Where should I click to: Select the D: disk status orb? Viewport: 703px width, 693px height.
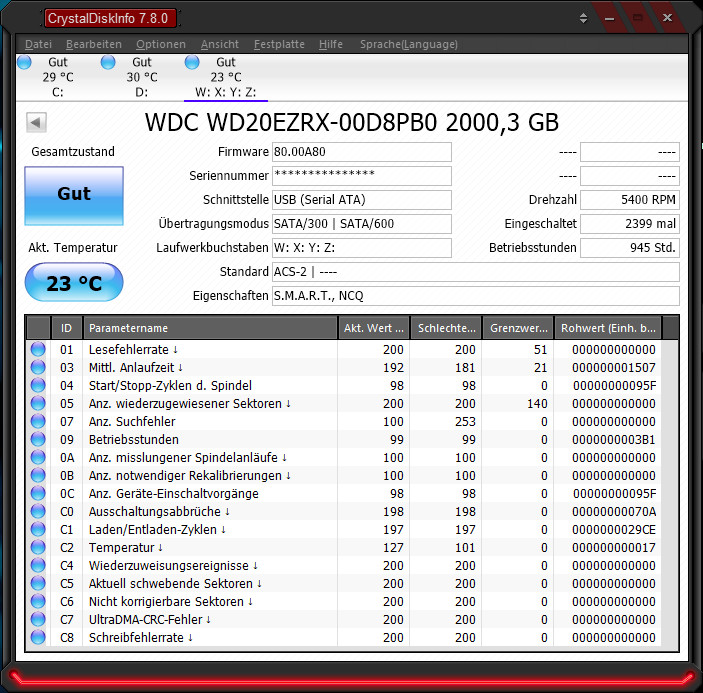108,62
